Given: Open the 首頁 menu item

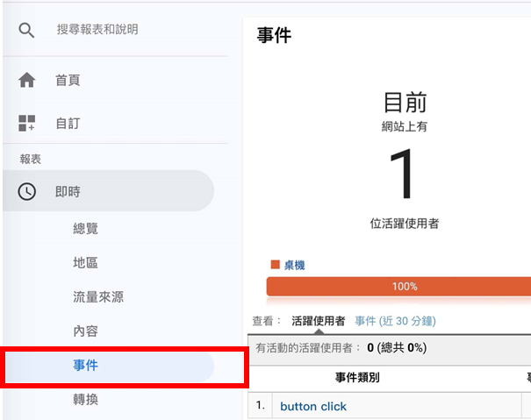Looking at the screenshot, I should [68, 81].
